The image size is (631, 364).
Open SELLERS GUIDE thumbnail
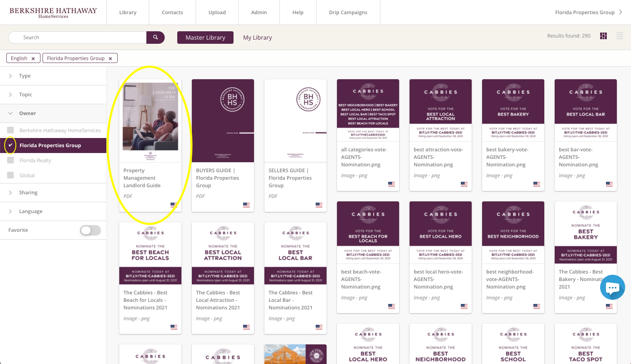[295, 120]
